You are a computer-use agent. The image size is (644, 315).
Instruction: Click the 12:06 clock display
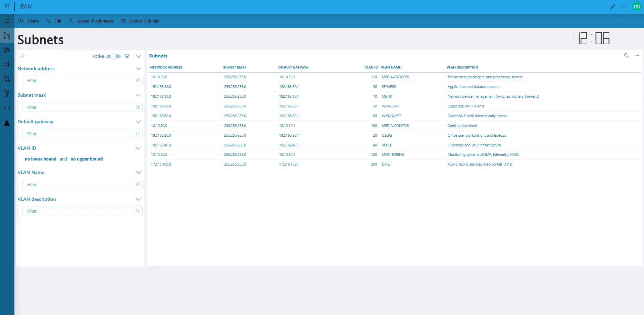[592, 38]
